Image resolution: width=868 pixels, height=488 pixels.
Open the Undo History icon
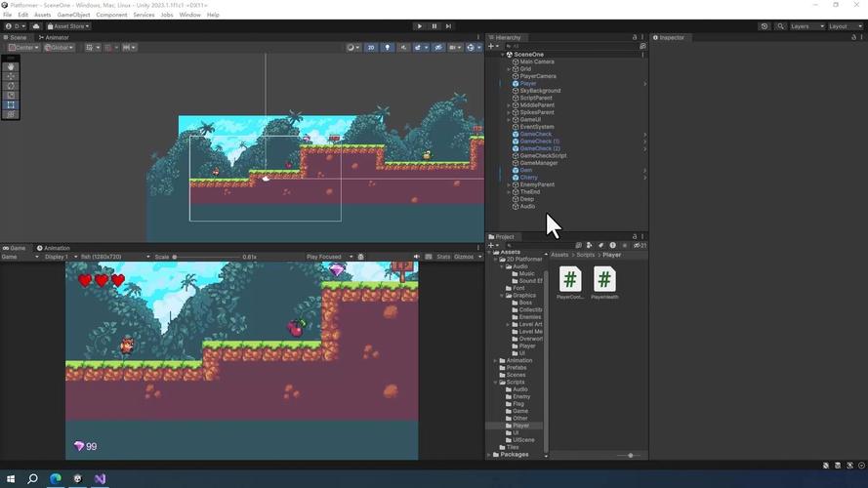pos(764,26)
